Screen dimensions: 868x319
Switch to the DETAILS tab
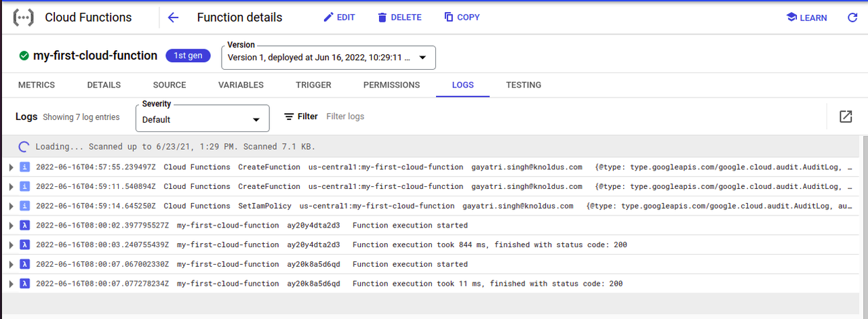tap(104, 85)
